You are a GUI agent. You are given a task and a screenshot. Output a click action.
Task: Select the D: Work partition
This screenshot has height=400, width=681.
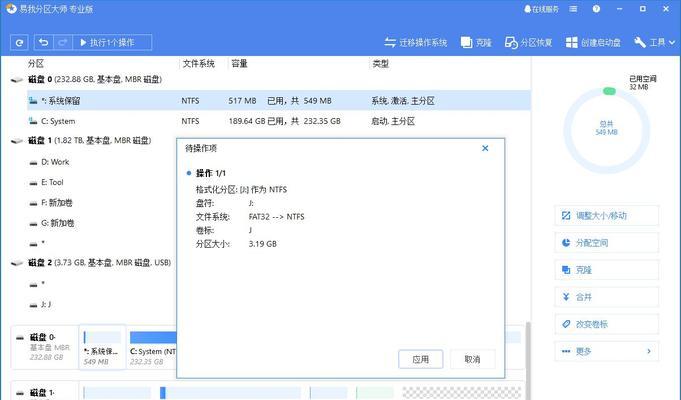tap(55, 162)
